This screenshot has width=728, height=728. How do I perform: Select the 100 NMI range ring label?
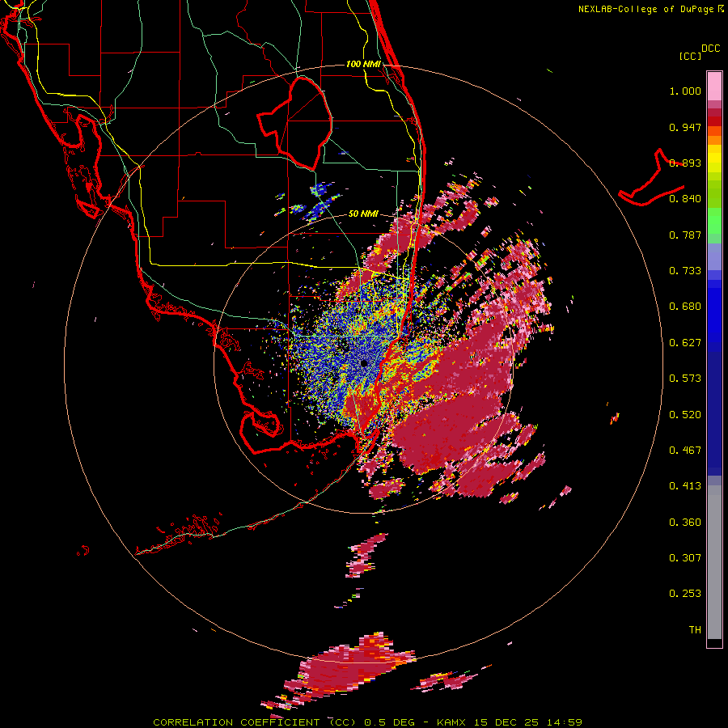click(x=363, y=64)
